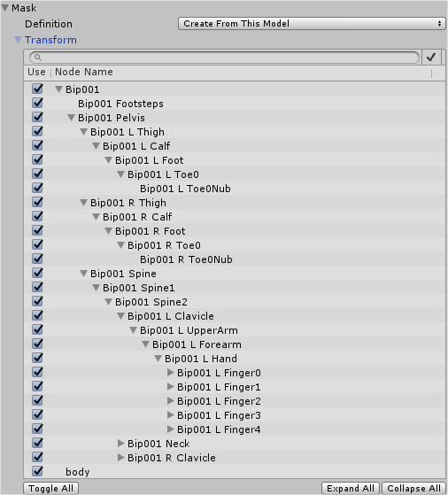Collapse the Bip001 L Toe0 arrow
The width and height of the screenshot is (448, 495).
120,174
